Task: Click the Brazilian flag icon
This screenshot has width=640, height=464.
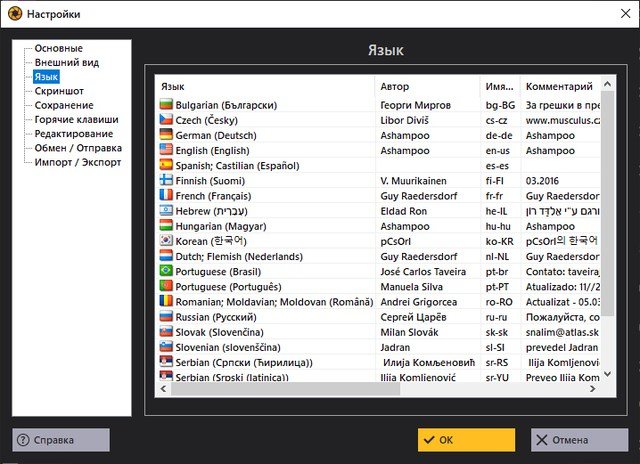Action: pos(166,271)
